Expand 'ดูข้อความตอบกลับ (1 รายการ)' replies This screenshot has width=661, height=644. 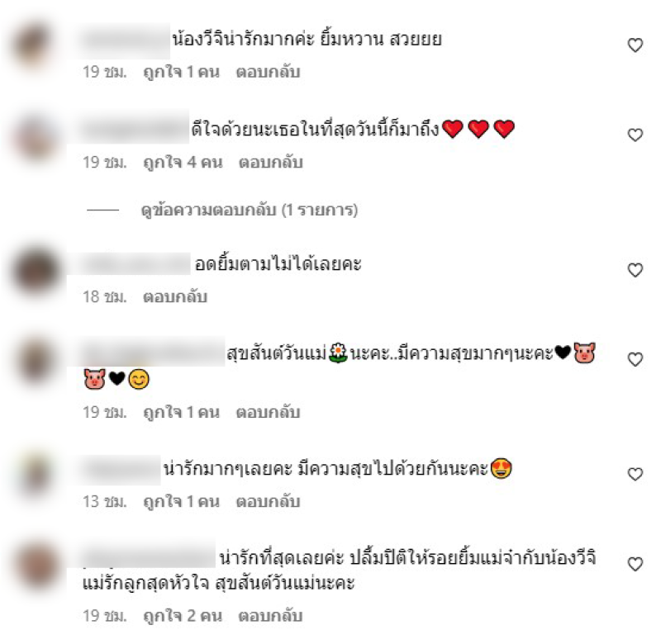click(250, 210)
